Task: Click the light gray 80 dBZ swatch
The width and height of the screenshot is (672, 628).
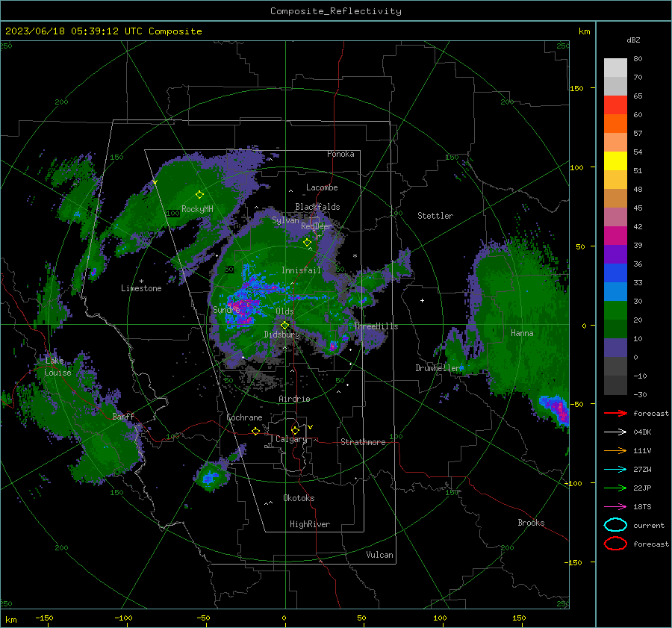Action: [615, 68]
